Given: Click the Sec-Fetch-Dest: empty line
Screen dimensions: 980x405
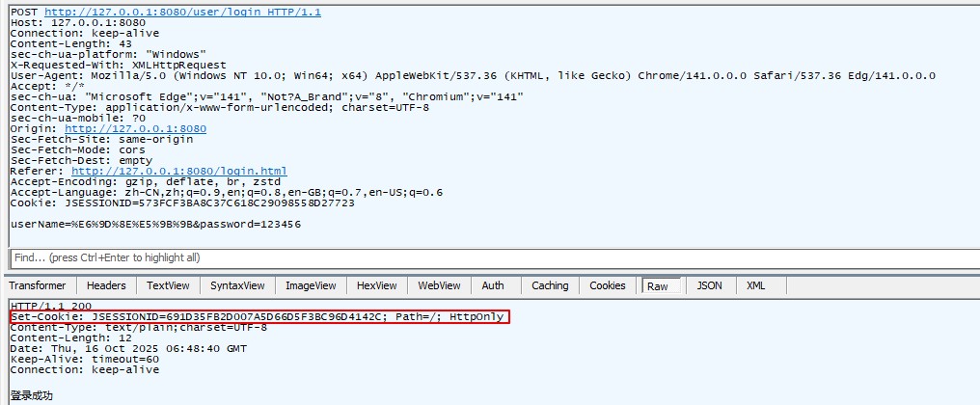Looking at the screenshot, I should (x=81, y=161).
